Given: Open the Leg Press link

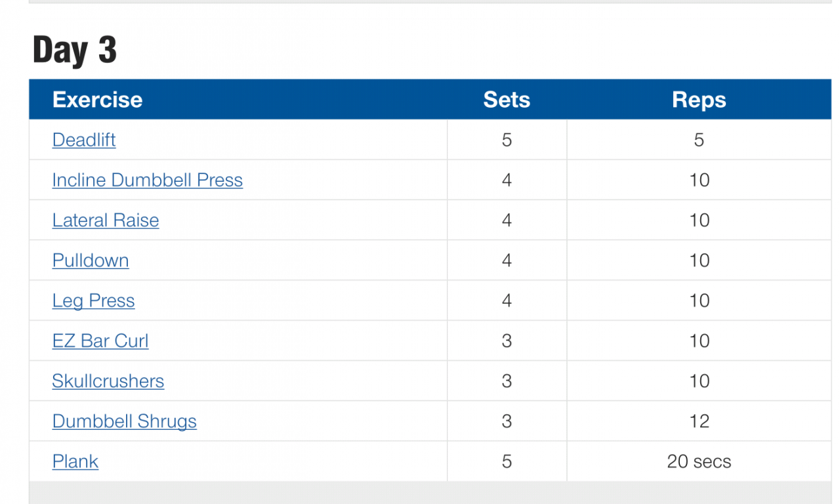Looking at the screenshot, I should coord(93,301).
